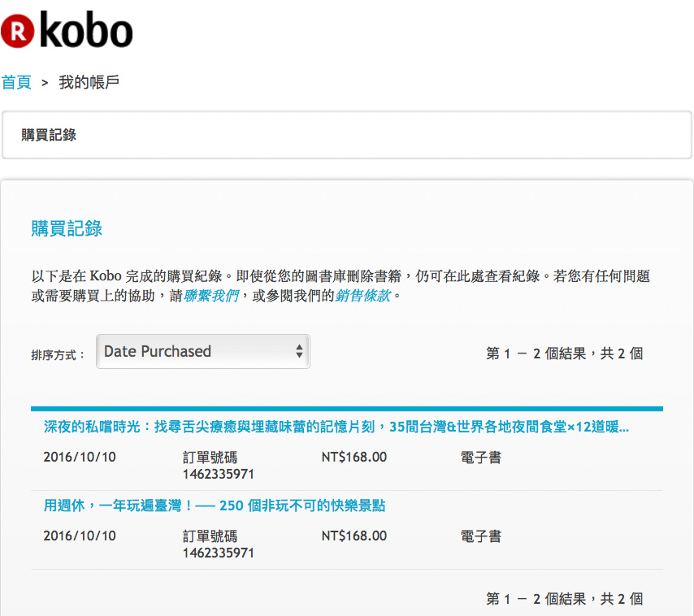Click the kobo wordmark logo
Viewport: 694px width, 616px height.
point(85,31)
